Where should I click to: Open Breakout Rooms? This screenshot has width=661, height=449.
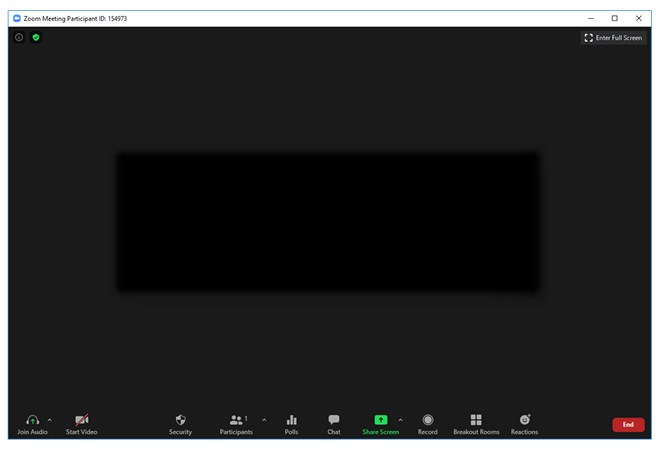point(476,421)
